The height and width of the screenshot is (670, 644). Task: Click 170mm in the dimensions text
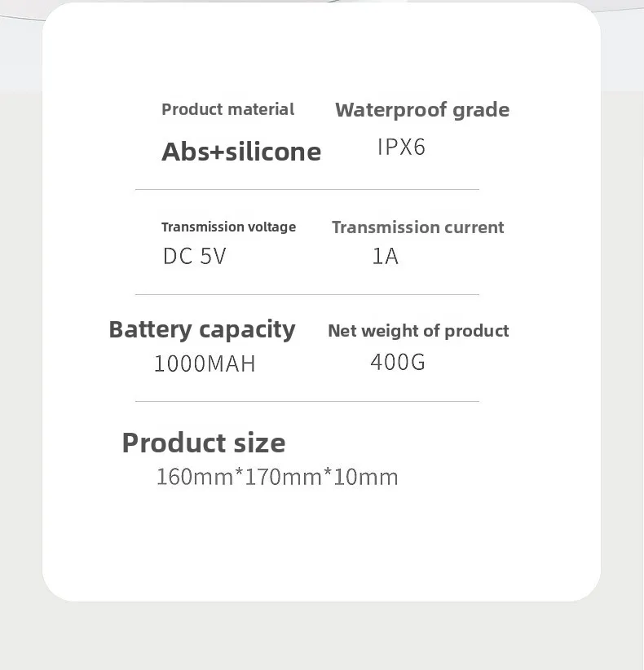pyautogui.click(x=283, y=477)
